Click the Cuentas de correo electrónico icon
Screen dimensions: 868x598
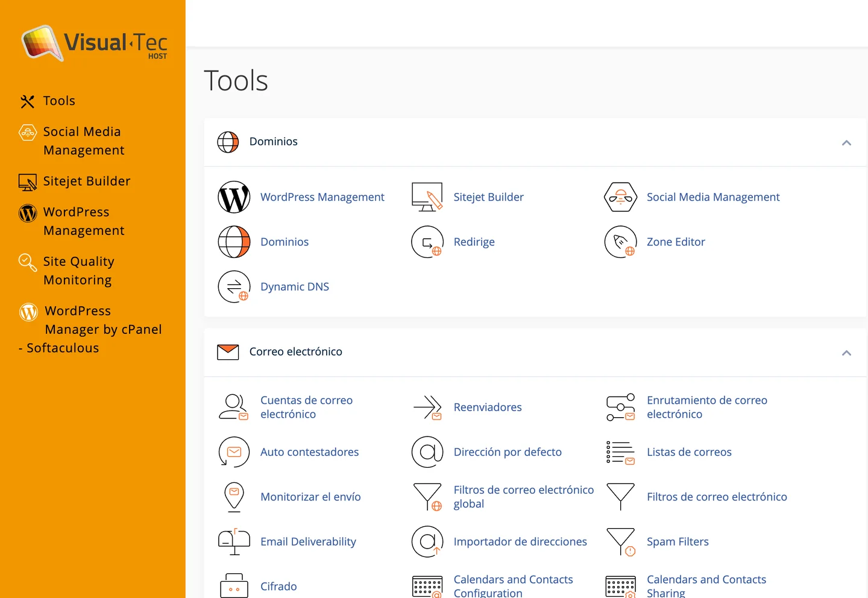point(234,407)
